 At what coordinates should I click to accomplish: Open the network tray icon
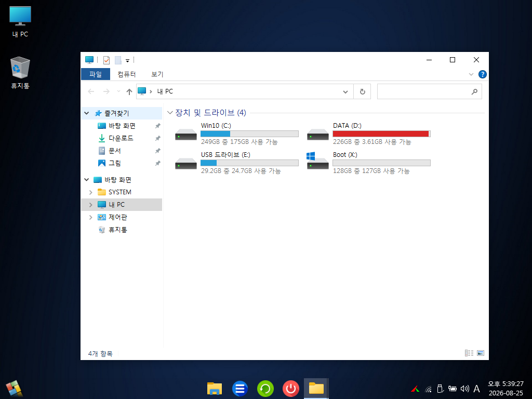429,389
